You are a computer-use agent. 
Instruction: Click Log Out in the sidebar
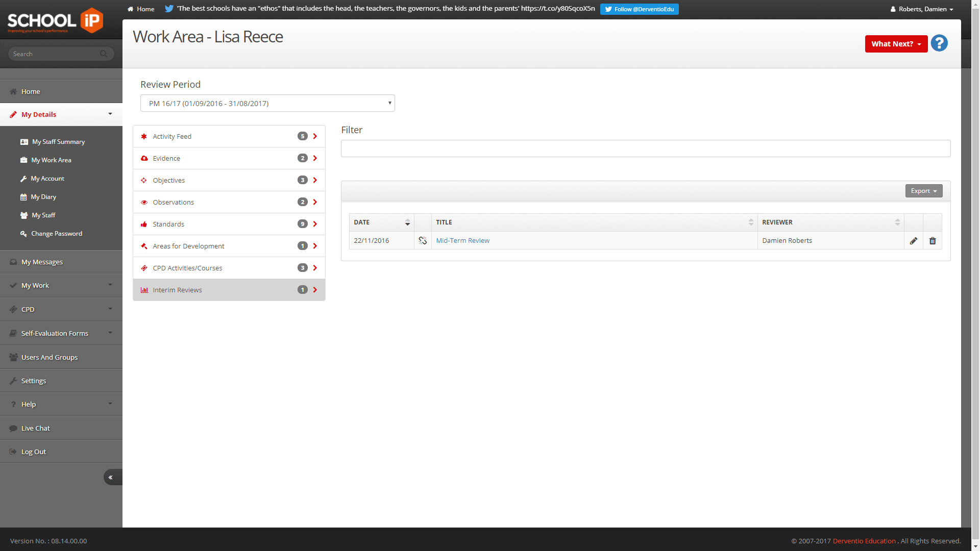click(61, 452)
